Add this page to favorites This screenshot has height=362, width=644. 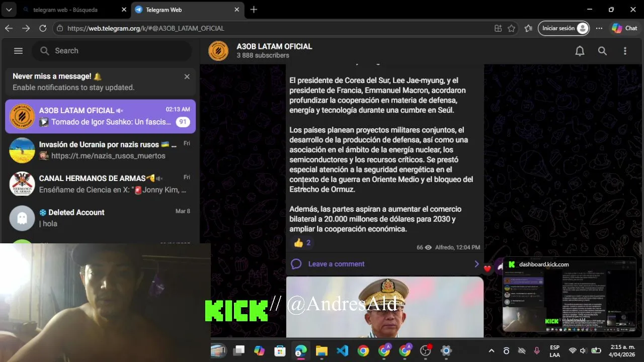pos(511,28)
